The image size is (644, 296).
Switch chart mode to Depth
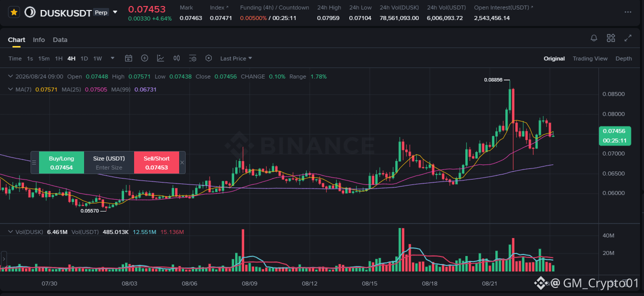623,58
